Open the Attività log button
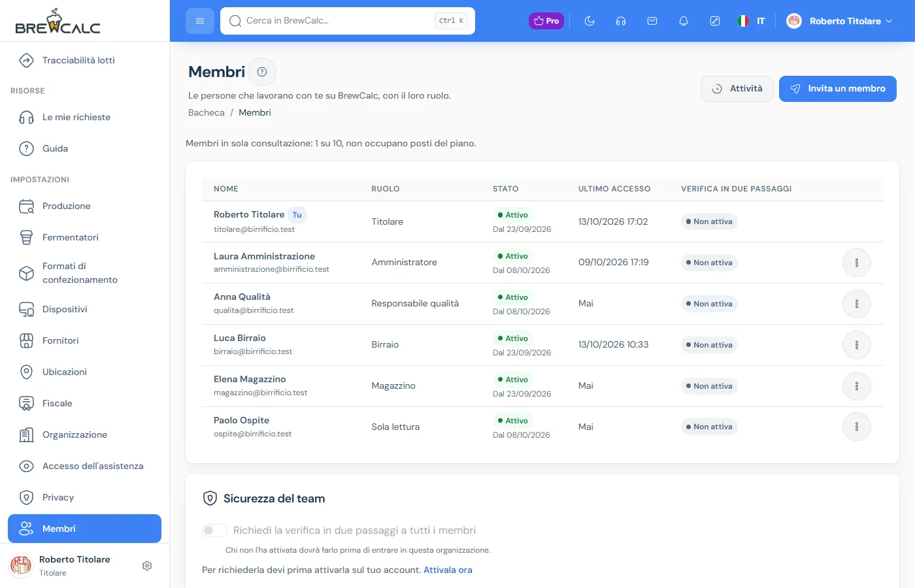The height and width of the screenshot is (588, 915). pos(737,89)
